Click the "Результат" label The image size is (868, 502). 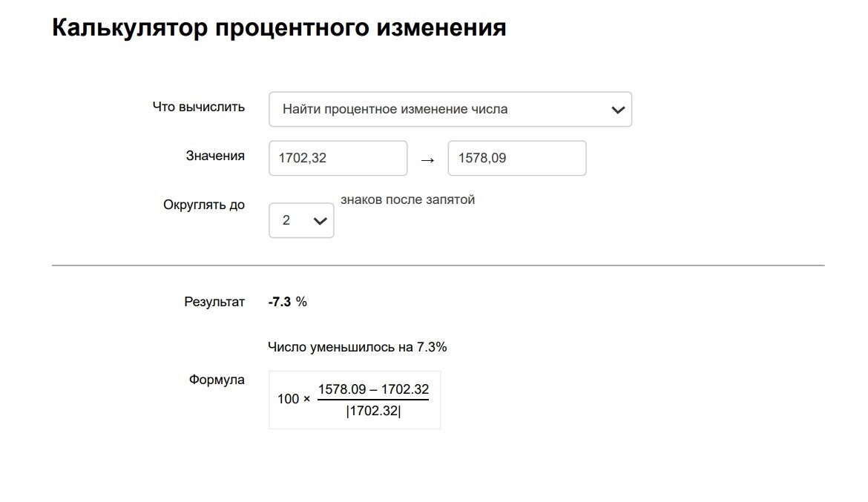pos(214,302)
